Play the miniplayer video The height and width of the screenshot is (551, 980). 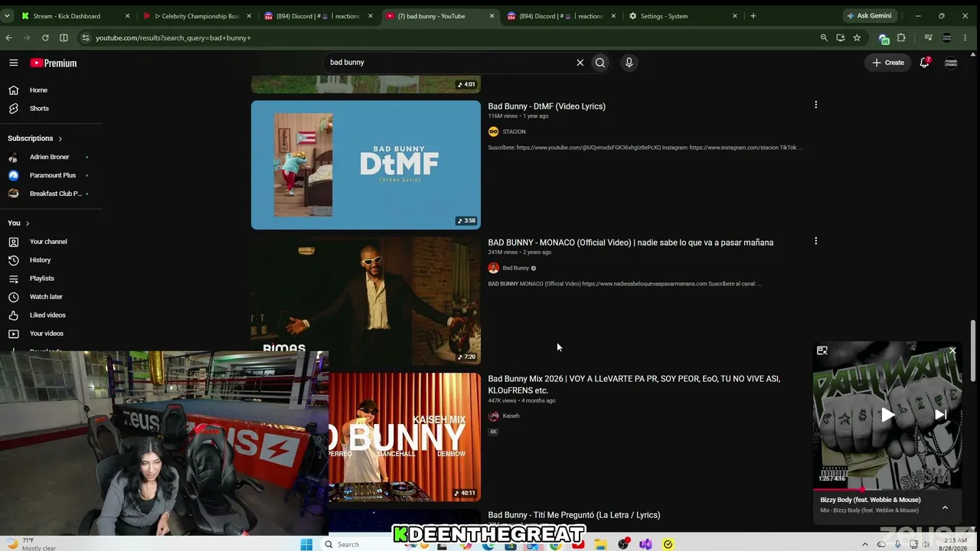tap(887, 416)
